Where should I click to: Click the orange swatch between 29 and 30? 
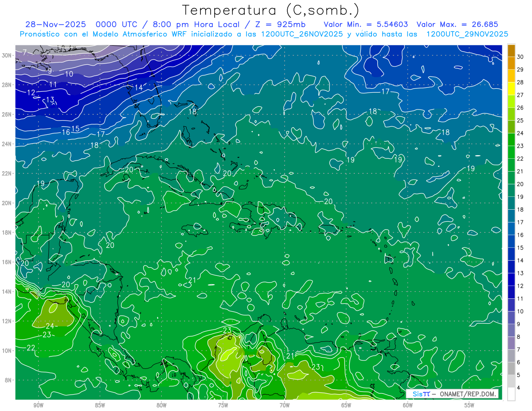coord(511,63)
